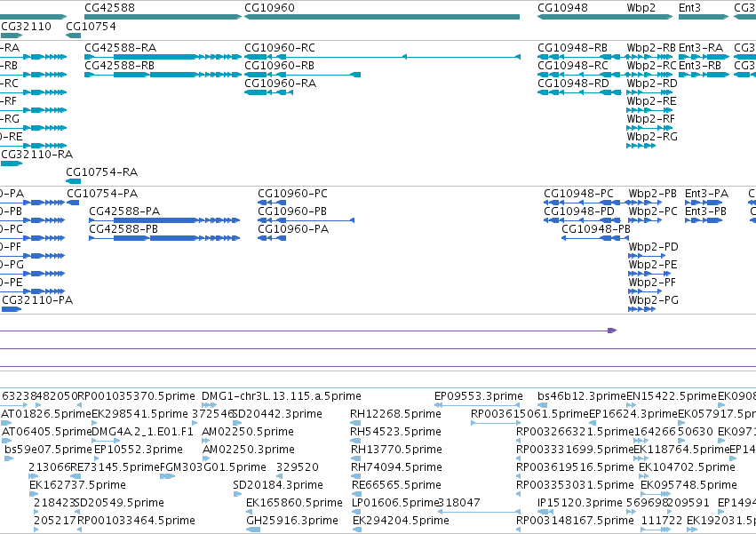Click EST EK095748.5prime
Image resolution: width=756 pixels, height=534 pixels.
[689, 486]
